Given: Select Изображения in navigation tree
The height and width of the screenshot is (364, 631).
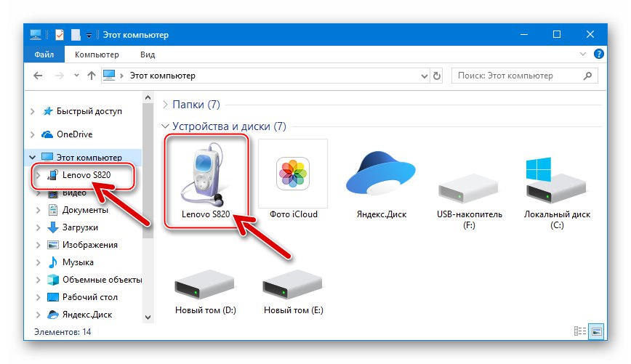Looking at the screenshot, I should click(90, 245).
